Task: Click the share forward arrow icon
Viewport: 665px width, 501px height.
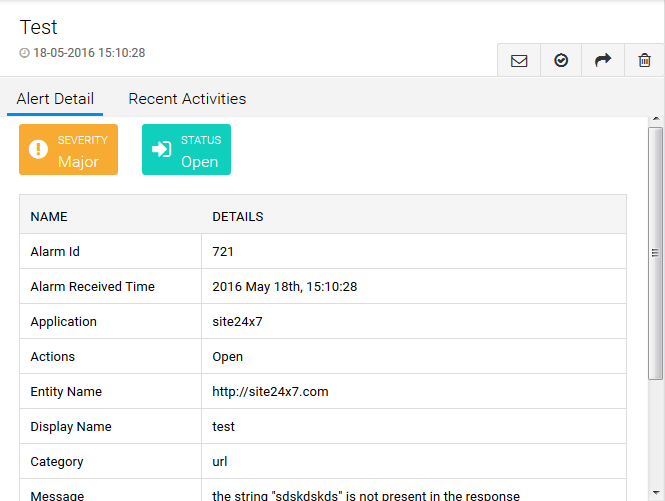Action: [x=602, y=61]
